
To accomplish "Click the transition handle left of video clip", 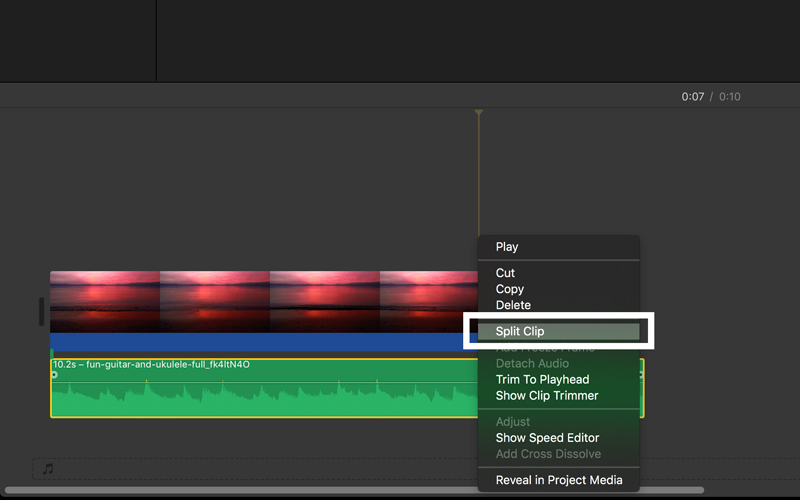I will coord(41,311).
